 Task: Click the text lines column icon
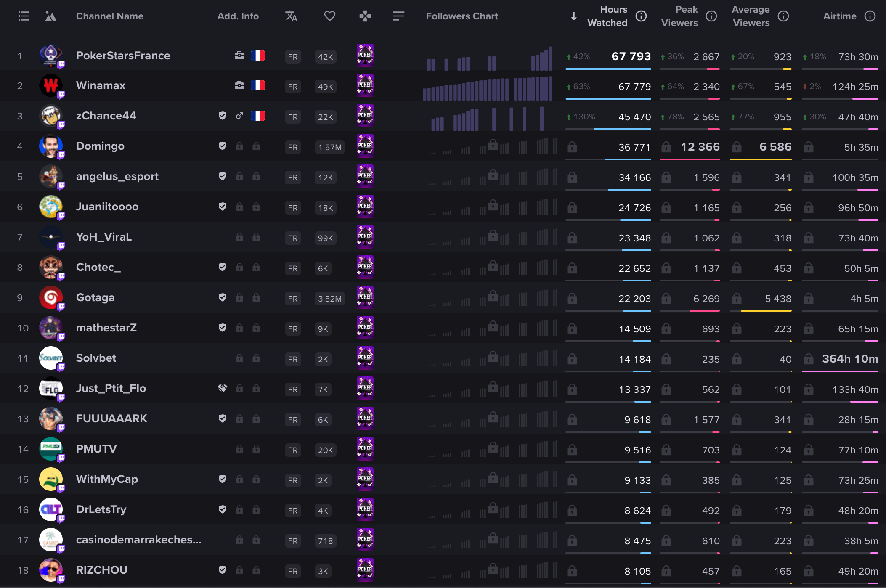[398, 16]
